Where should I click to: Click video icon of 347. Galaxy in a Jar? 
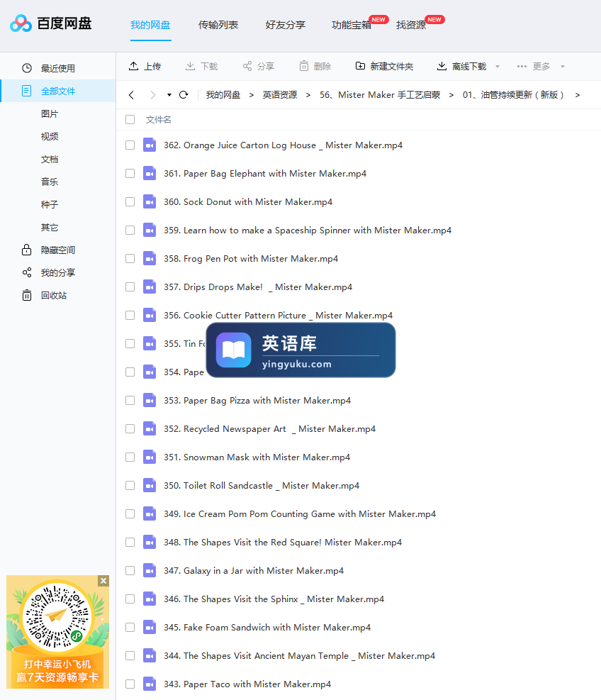[150, 570]
